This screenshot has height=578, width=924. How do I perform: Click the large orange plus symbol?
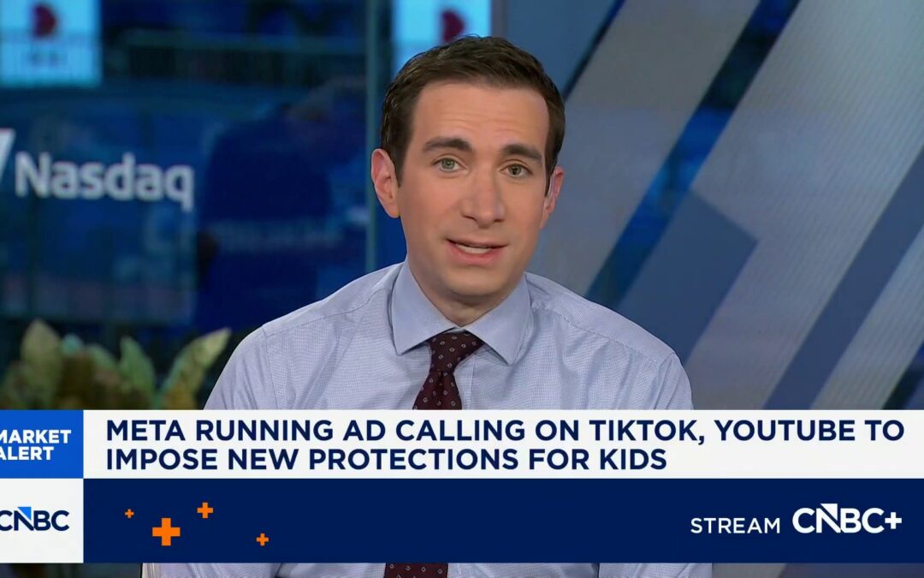tap(166, 532)
